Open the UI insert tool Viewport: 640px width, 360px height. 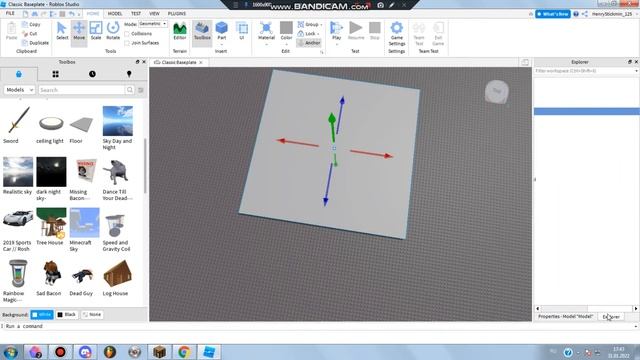pos(242,31)
